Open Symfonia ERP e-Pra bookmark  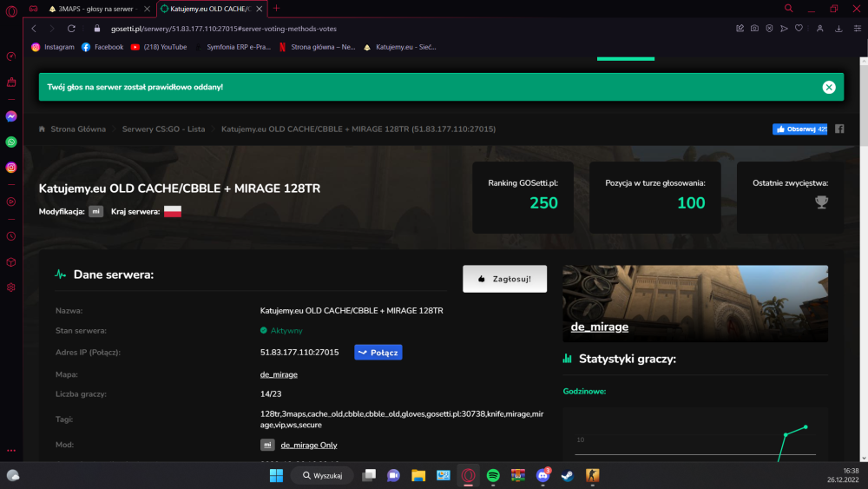(233, 47)
